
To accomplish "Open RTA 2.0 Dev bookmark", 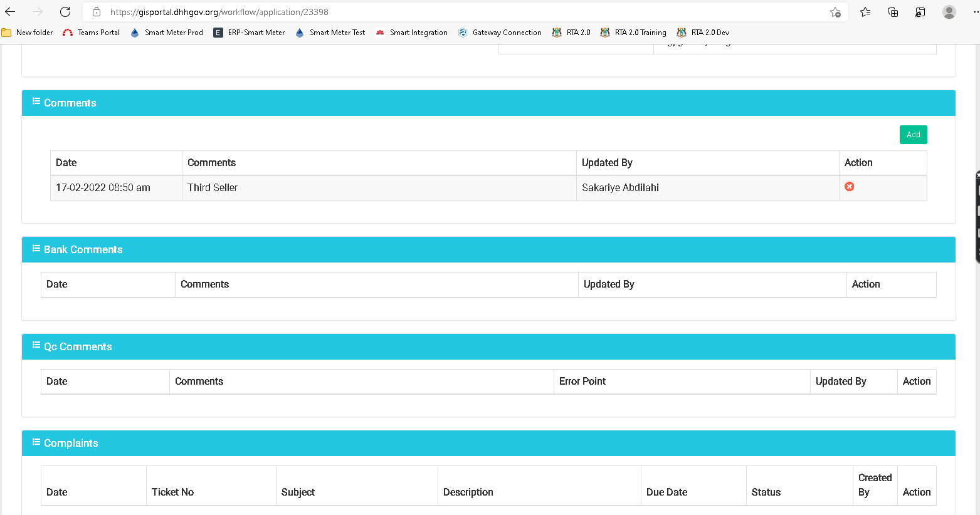I will tap(703, 33).
